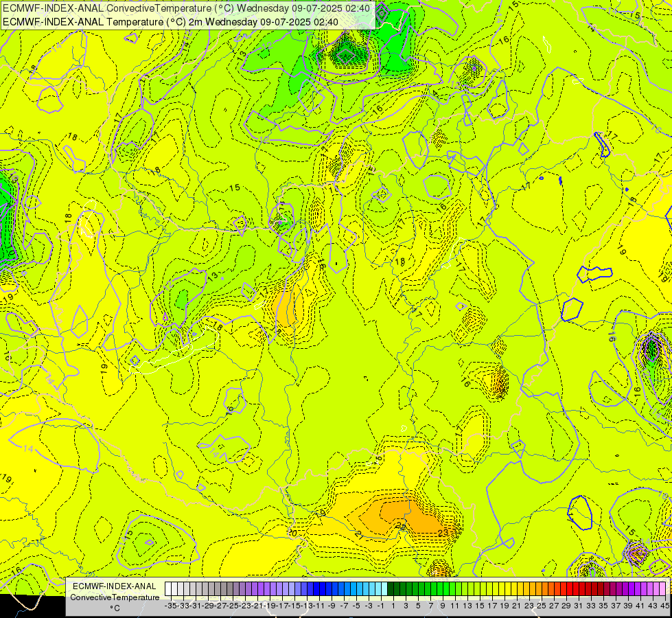Click the legend scale number '-19'

pos(270,606)
